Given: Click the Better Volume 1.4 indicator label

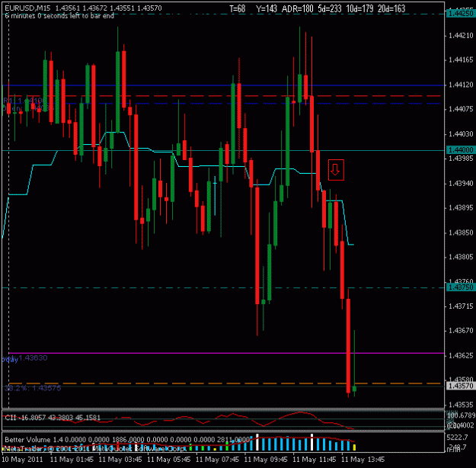Looking at the screenshot, I should [x=127, y=440].
